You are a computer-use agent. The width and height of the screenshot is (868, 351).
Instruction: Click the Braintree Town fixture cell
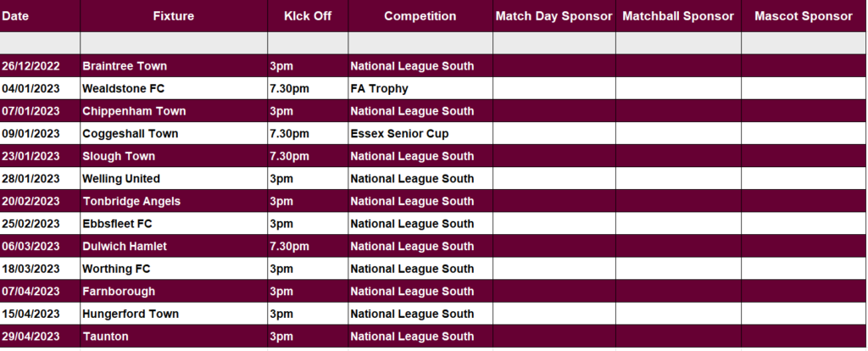174,66
